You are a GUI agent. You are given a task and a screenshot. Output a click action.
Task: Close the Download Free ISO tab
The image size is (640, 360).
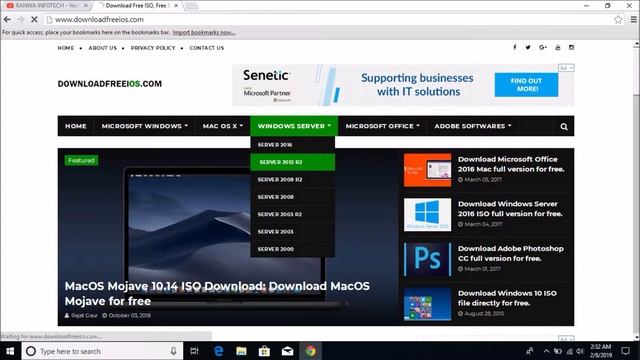pyautogui.click(x=176, y=6)
